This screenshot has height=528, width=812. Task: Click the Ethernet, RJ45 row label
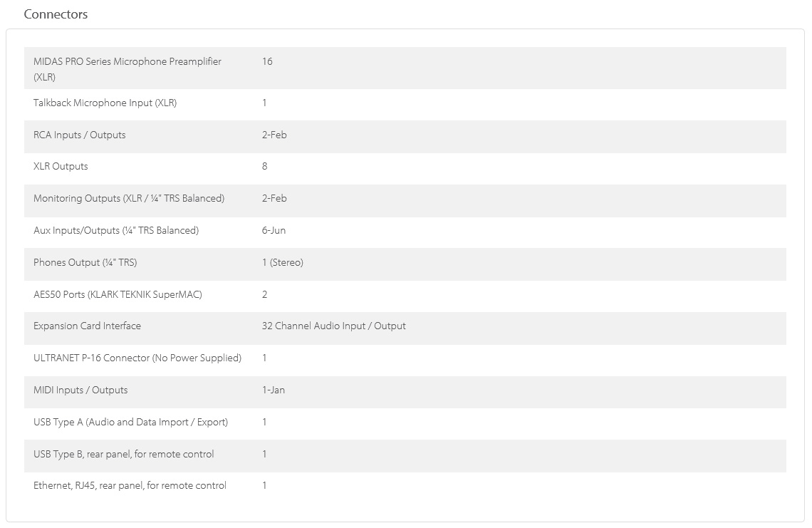coord(130,485)
